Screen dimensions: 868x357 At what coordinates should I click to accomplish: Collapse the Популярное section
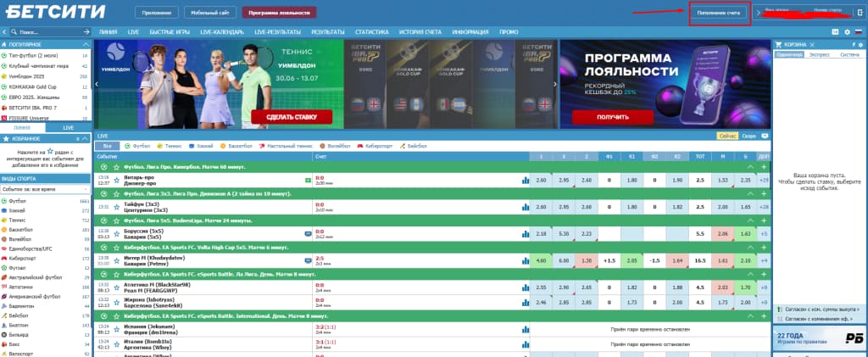pyautogui.click(x=86, y=44)
